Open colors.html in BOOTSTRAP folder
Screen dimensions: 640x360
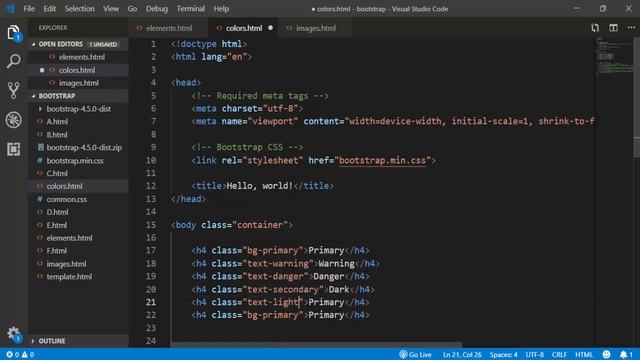pyautogui.click(x=78, y=186)
